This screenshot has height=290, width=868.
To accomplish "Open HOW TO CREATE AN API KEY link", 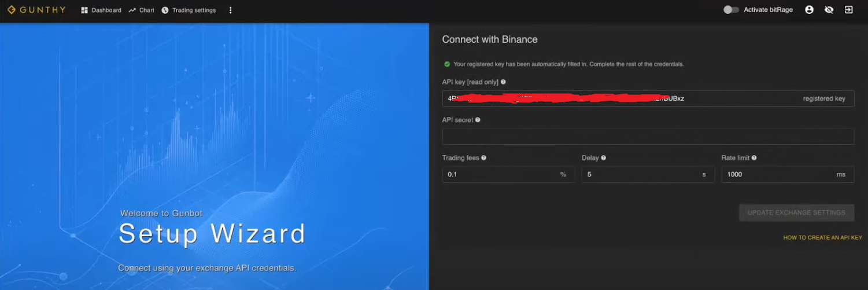I will [x=822, y=237].
